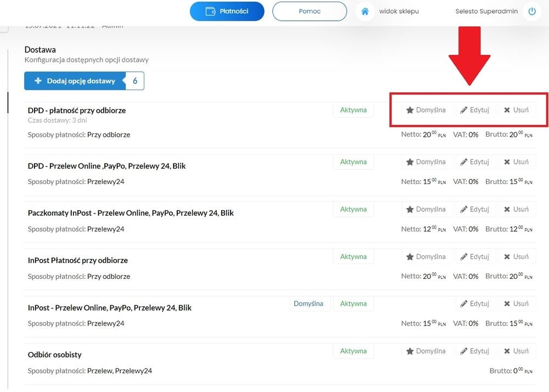Screen dimensions: 549x392
Task: Toggle Aktywna status of DPD - płatność przy odbiorze
Action: click(353, 110)
